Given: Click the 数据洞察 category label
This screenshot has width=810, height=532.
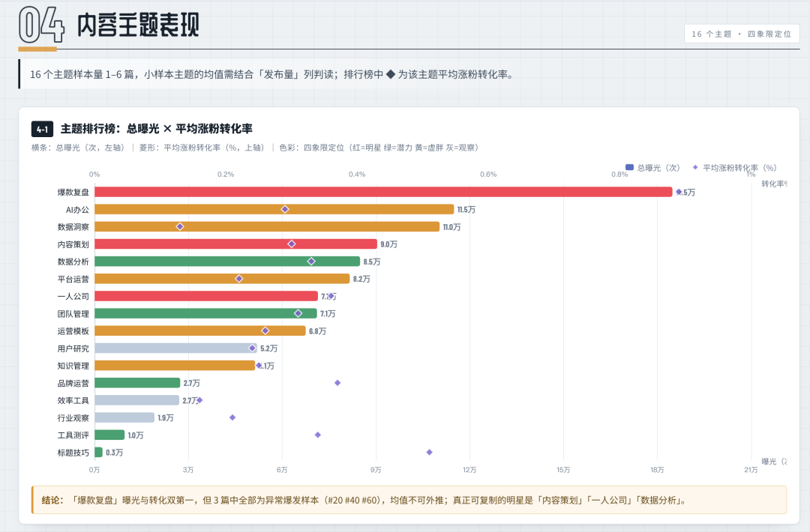Looking at the screenshot, I should click(x=73, y=226).
